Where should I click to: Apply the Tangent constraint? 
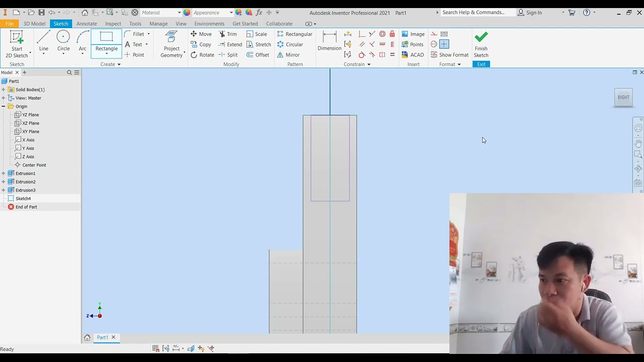pos(362,55)
